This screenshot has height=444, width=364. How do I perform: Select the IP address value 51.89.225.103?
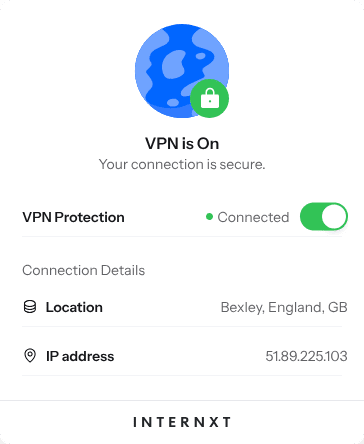306,356
